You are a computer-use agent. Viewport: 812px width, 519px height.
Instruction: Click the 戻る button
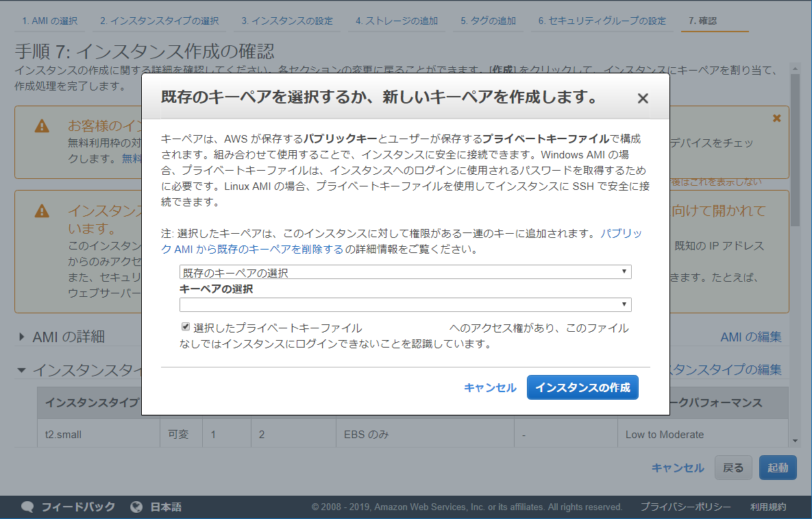click(733, 468)
